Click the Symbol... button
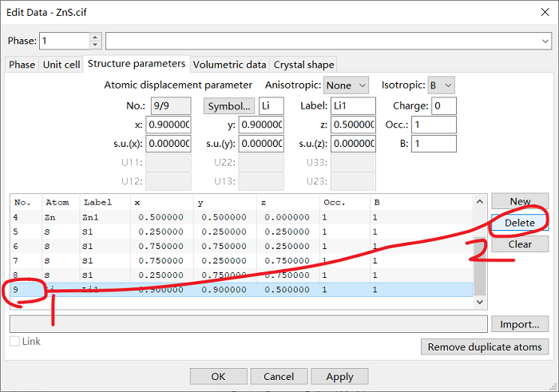Viewport: 559px width, 392px height. point(230,106)
